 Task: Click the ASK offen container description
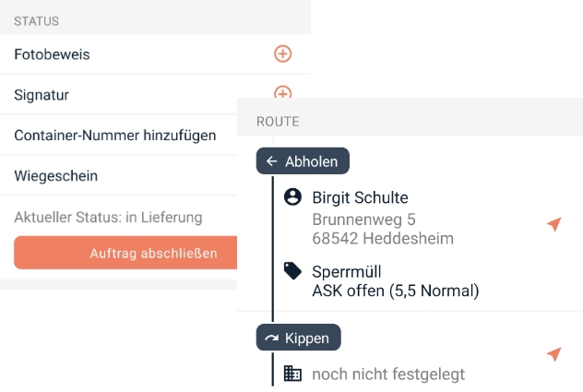point(395,291)
